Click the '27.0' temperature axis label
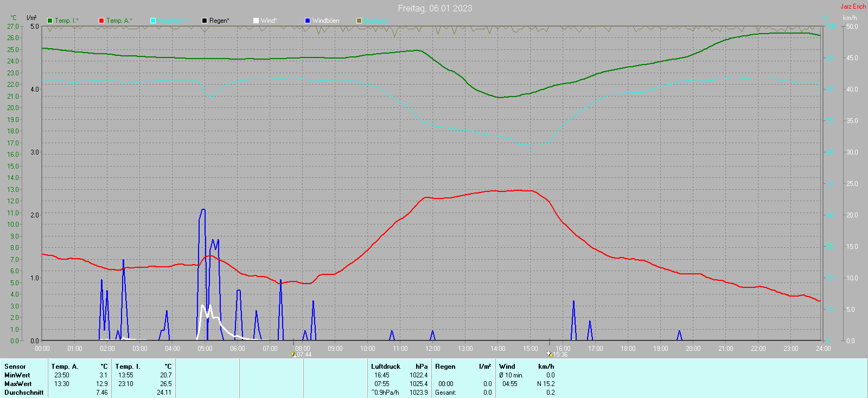This screenshot has height=398, width=868. pyautogui.click(x=13, y=27)
